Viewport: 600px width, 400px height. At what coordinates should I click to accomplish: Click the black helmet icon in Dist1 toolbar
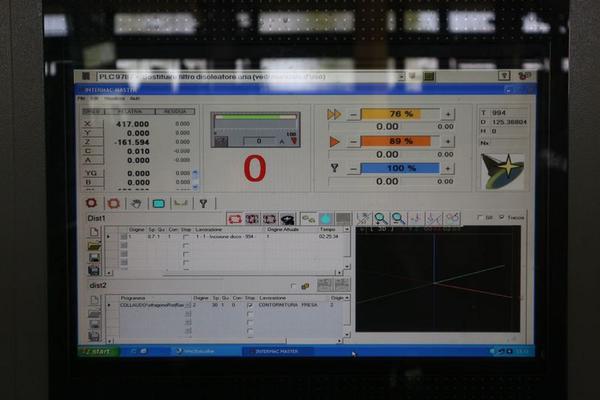point(288,219)
